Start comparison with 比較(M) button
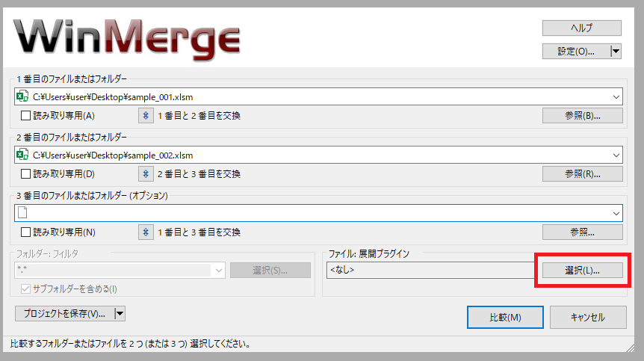The image size is (644, 361). tap(505, 317)
